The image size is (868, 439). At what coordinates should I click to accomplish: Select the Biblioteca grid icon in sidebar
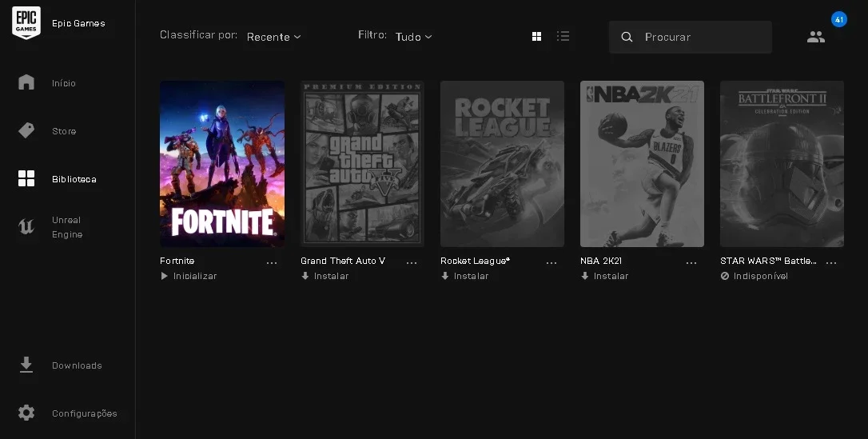26,178
